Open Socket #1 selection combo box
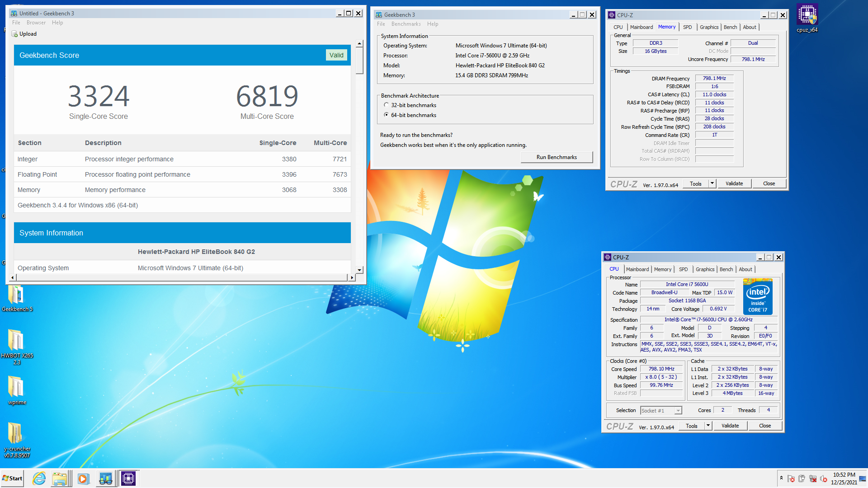Screen dimensions: 868x488 [x=661, y=410]
